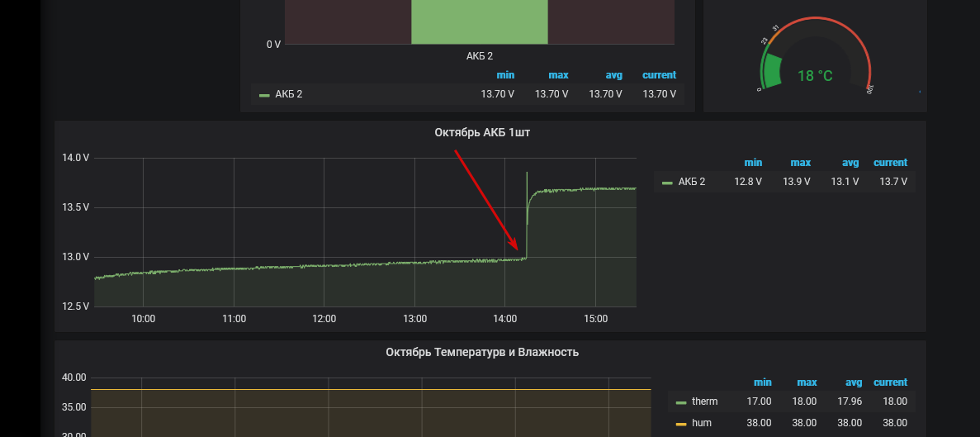Click the green АКБ 2 bar in top chart

coord(480,21)
